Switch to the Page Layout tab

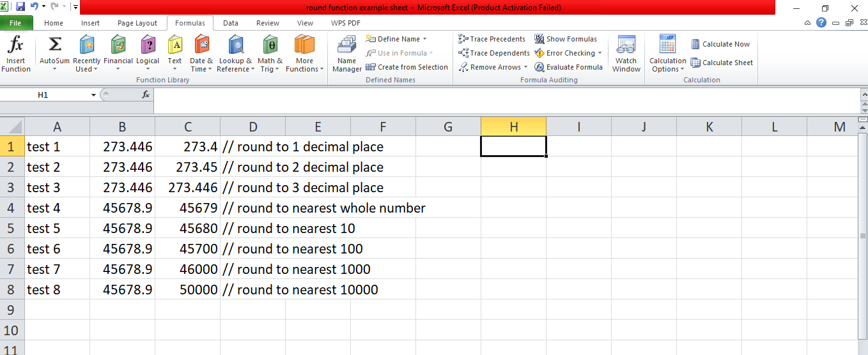tap(137, 23)
